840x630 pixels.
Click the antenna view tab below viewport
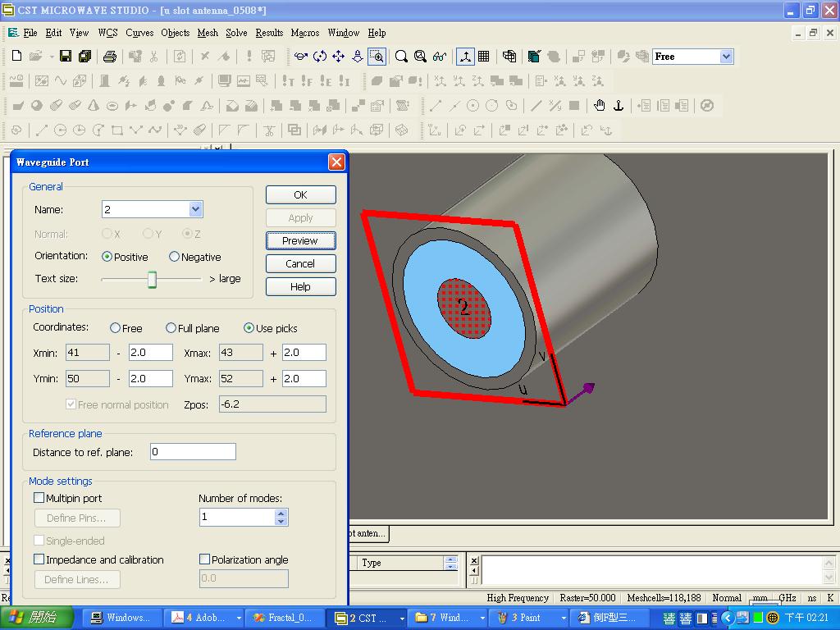(x=369, y=533)
